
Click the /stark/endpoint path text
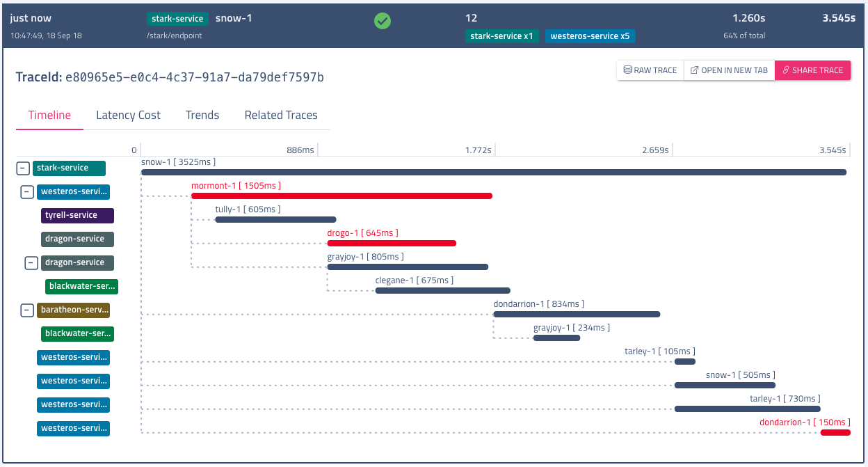point(175,35)
